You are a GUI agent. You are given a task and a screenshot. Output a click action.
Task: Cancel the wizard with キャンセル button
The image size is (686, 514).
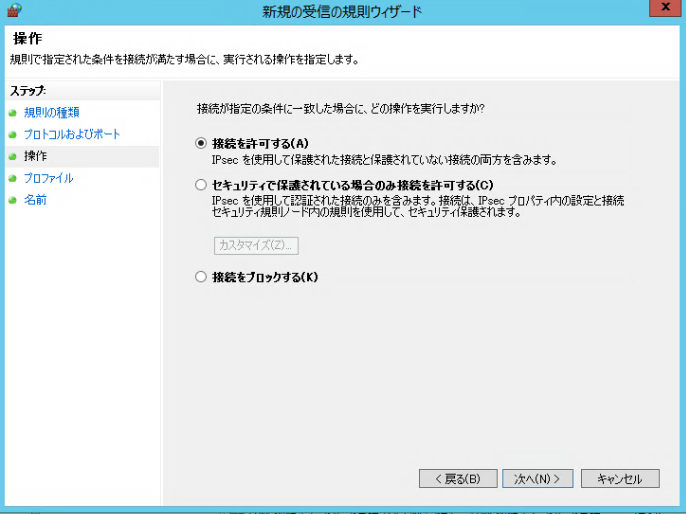pos(620,479)
